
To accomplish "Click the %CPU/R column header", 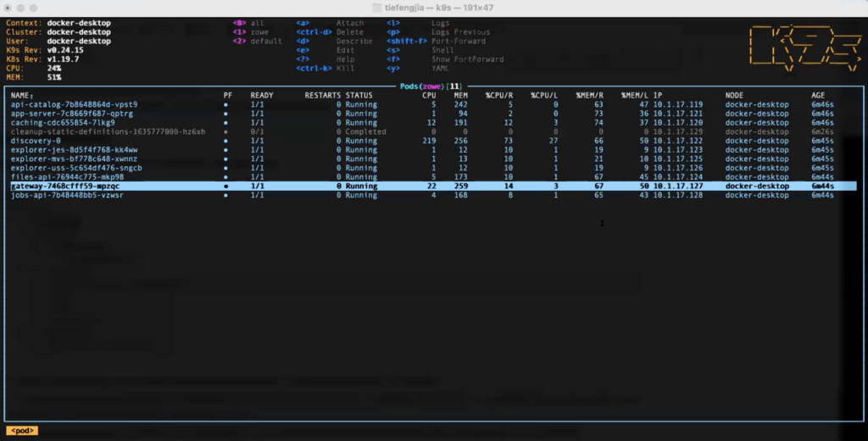I will [499, 95].
